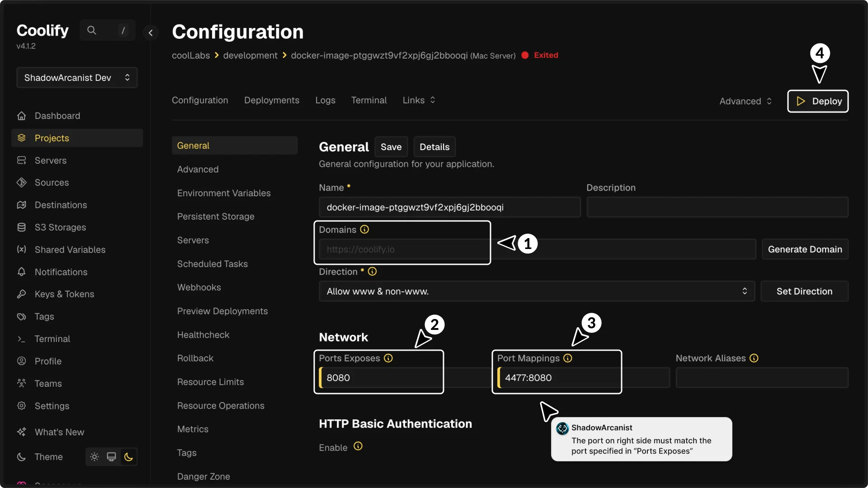Click the Settings gear icon

[x=21, y=406]
